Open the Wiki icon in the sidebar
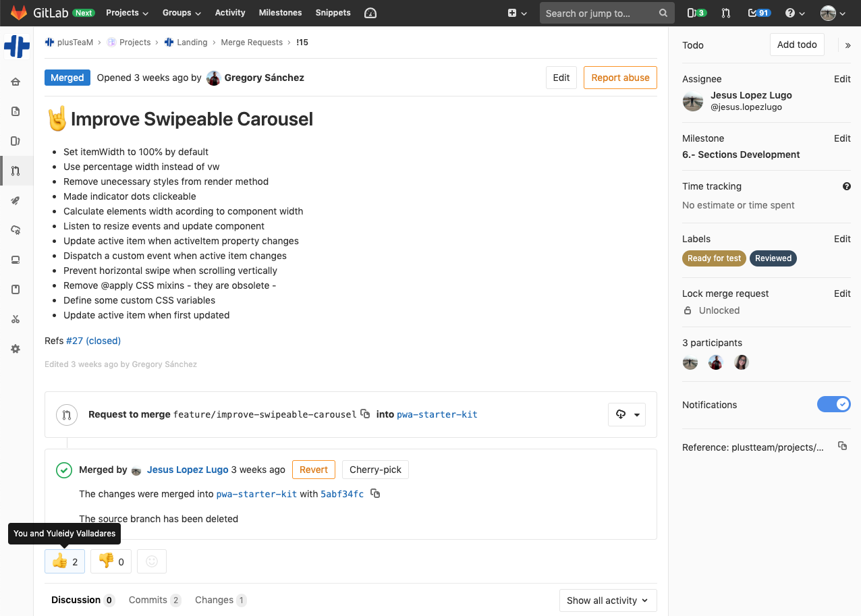The height and width of the screenshot is (616, 861). click(16, 289)
